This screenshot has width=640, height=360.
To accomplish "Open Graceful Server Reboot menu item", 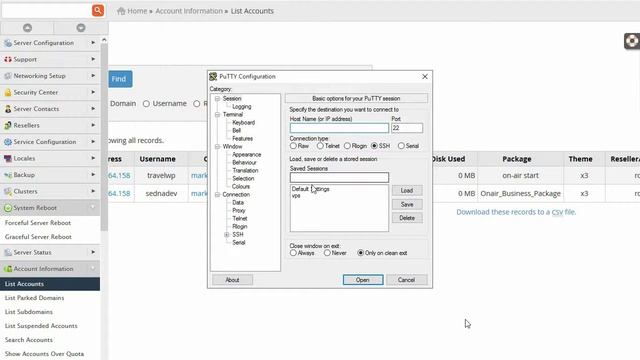I will coord(38,237).
